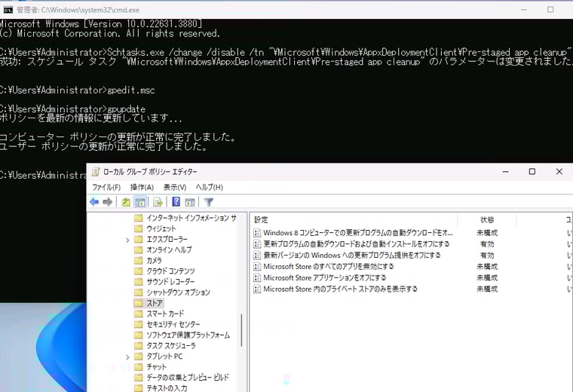573x392 pixels.
Task: Select スマート カード in the tree
Action: (x=165, y=314)
